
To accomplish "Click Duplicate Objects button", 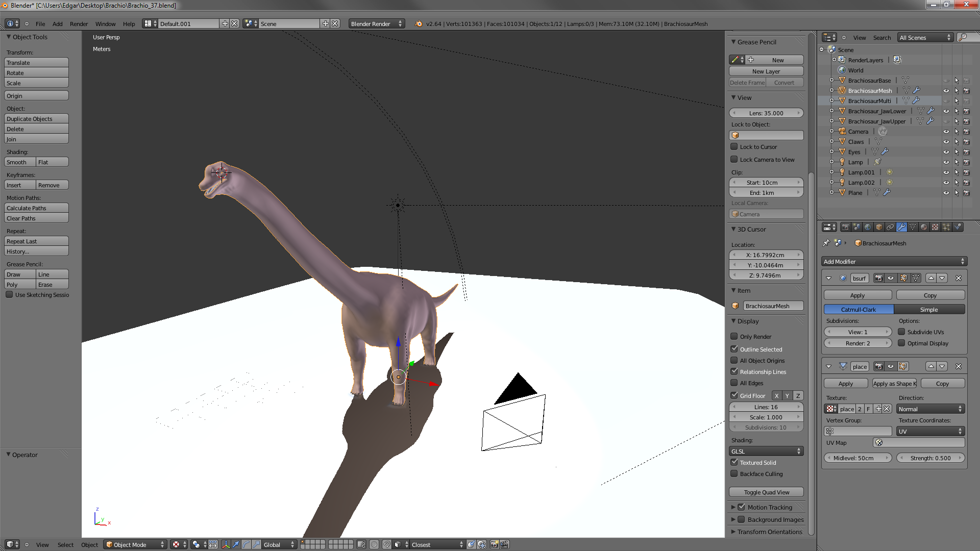I will click(36, 118).
